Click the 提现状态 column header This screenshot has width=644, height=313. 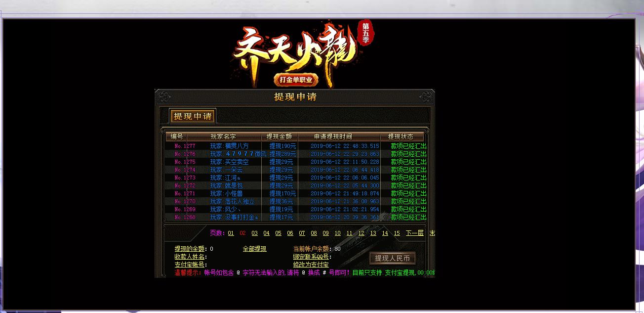[401, 136]
